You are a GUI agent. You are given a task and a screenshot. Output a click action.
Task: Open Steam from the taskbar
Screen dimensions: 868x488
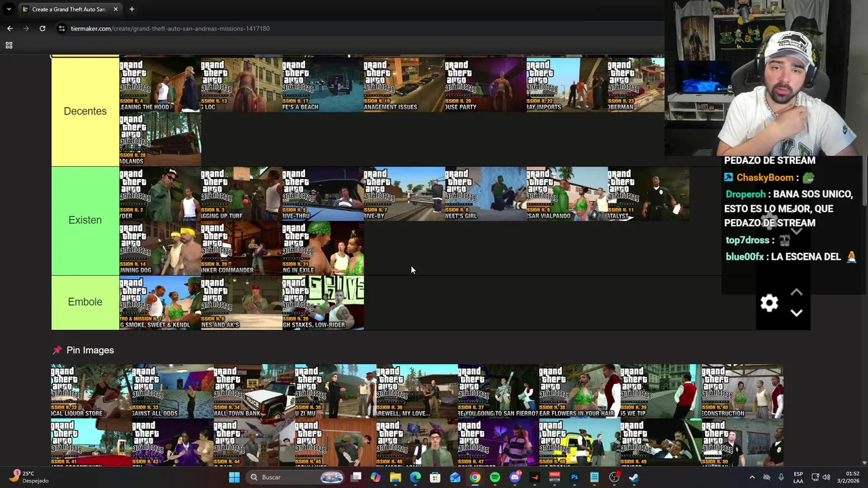(634, 477)
